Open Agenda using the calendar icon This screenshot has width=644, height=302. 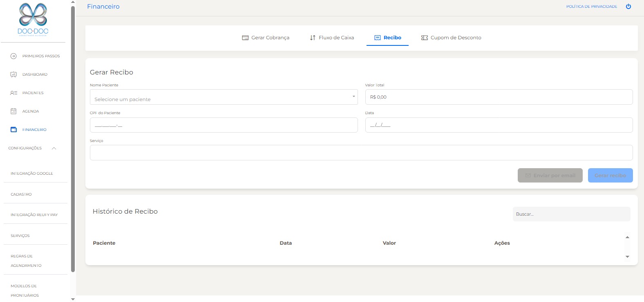[x=13, y=111]
